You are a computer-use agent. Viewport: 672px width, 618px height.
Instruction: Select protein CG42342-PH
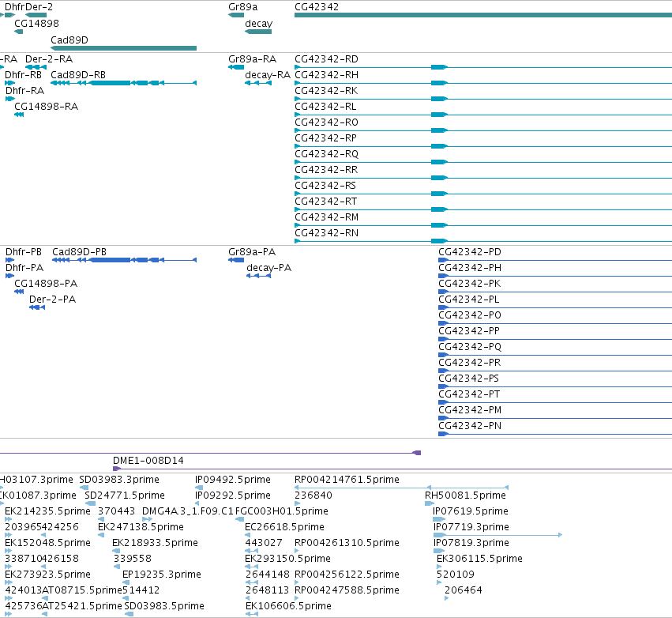pyautogui.click(x=470, y=268)
